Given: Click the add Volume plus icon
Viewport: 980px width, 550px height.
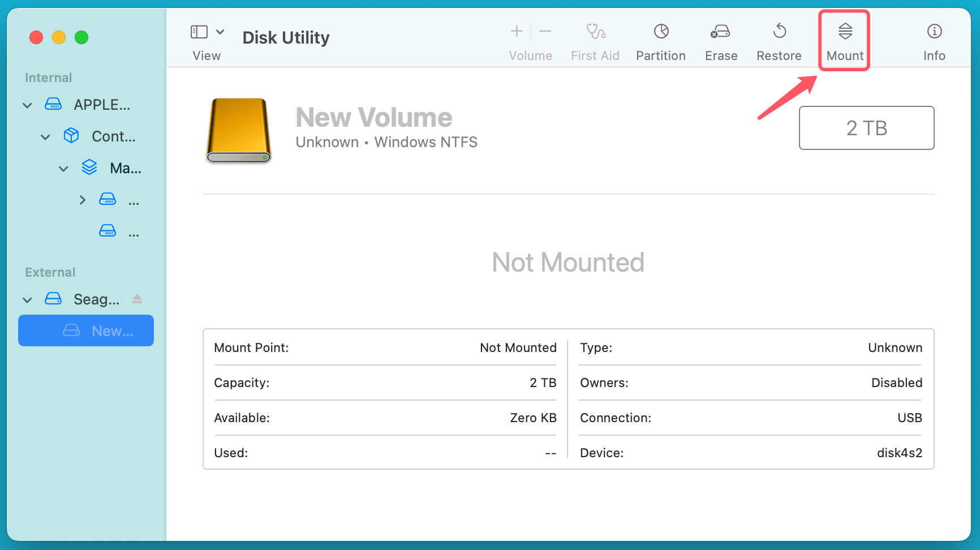Looking at the screenshot, I should (x=517, y=31).
